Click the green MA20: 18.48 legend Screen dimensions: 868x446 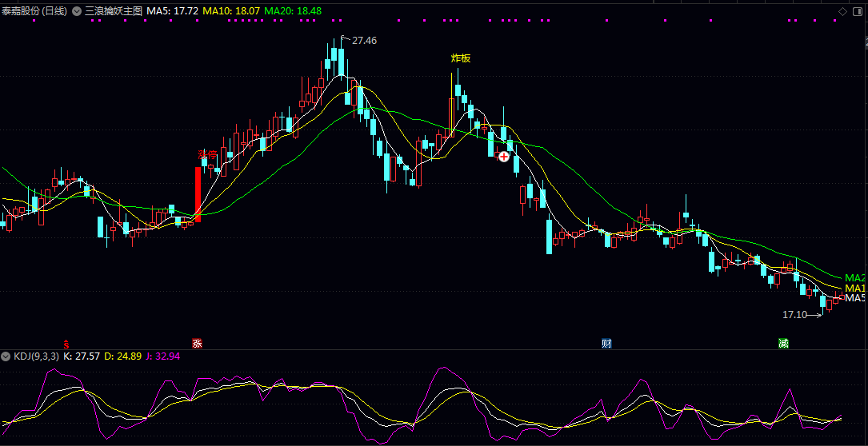(x=292, y=11)
